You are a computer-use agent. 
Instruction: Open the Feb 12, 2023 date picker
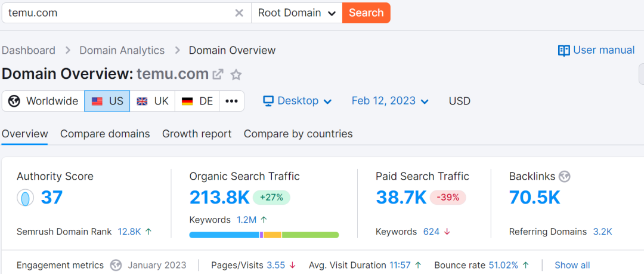pyautogui.click(x=390, y=101)
